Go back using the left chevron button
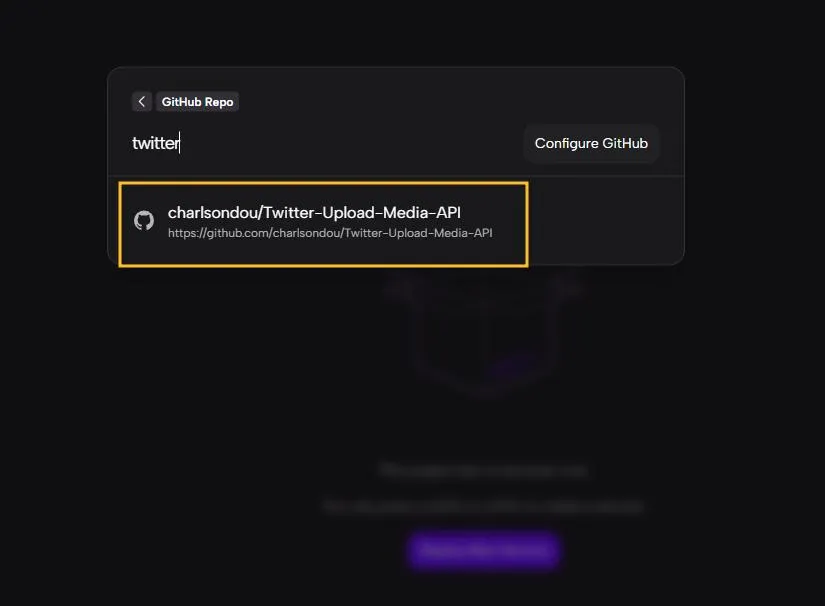The image size is (825, 606). (x=142, y=102)
